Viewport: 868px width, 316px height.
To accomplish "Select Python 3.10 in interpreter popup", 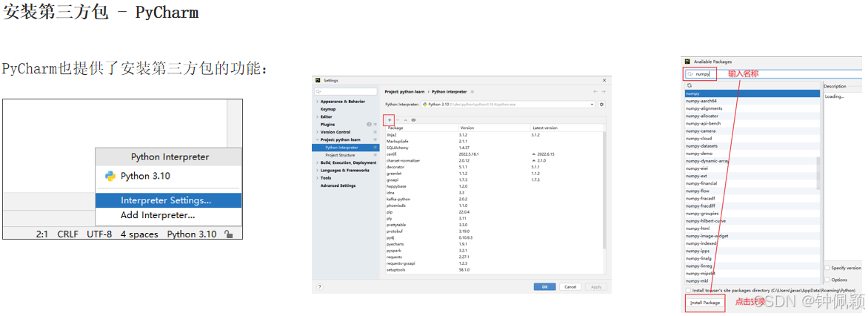I will pos(168,177).
